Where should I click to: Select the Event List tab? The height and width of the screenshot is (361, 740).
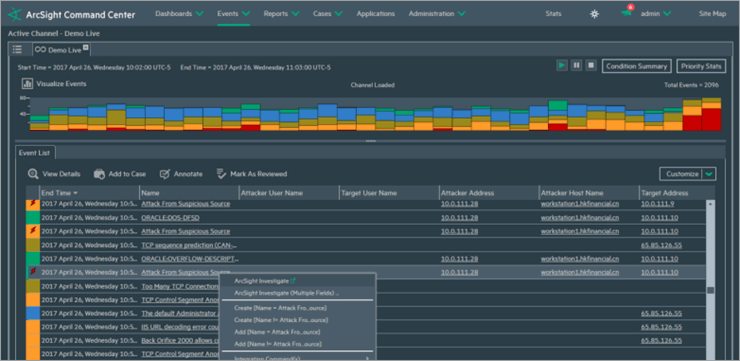tap(35, 152)
